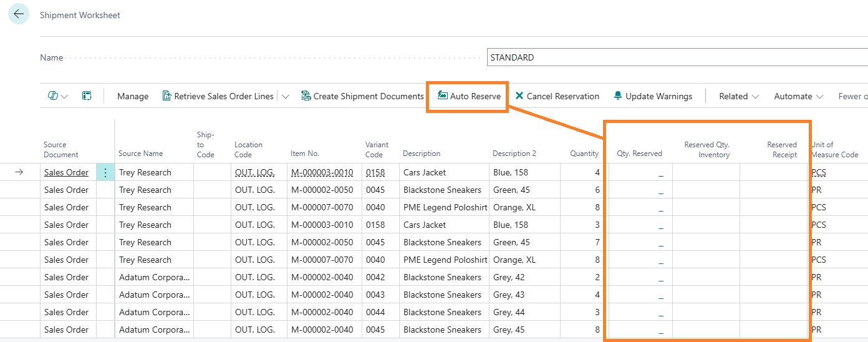Click Cancel Reservation
This screenshot has height=342, width=868.
pos(557,96)
